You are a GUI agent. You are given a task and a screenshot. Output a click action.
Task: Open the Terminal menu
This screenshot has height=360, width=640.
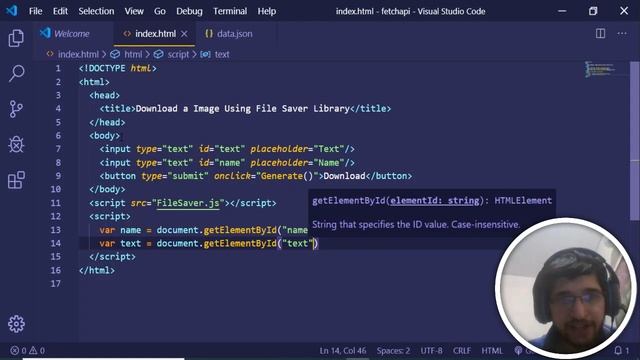230,11
